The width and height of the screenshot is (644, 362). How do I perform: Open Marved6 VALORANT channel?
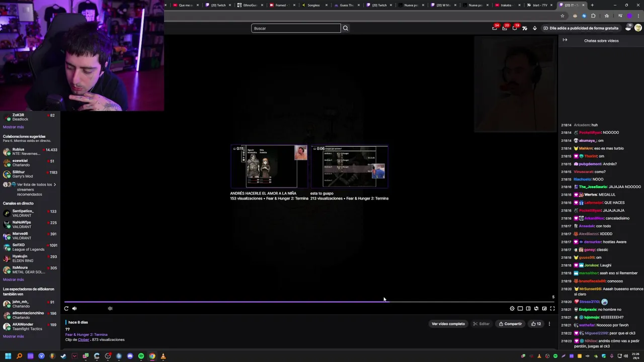[30, 236]
